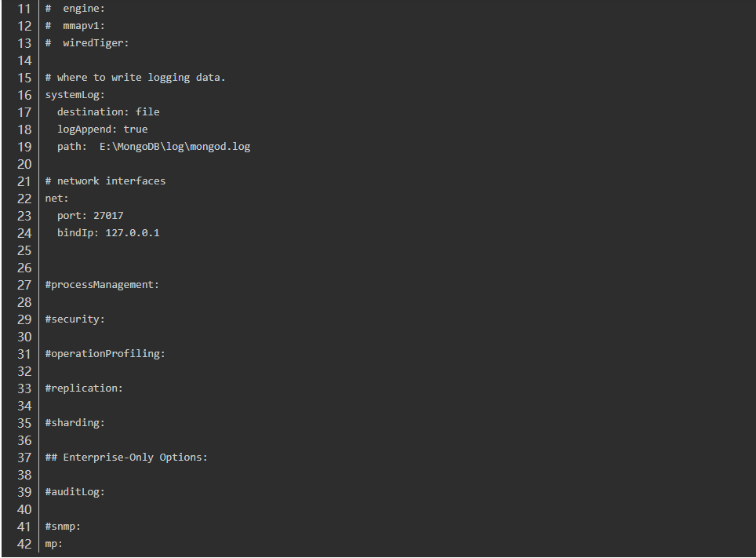Click the #operationProfiling comment line

click(105, 354)
